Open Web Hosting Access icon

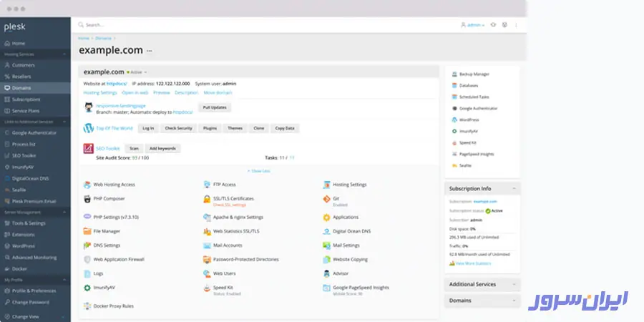(87, 185)
